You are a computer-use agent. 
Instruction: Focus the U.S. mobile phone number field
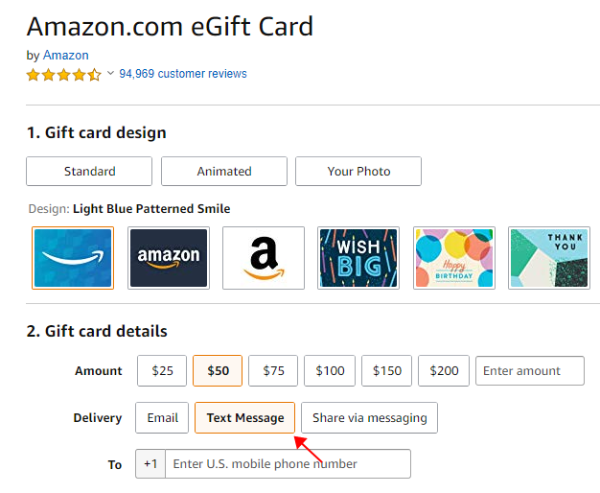[288, 464]
